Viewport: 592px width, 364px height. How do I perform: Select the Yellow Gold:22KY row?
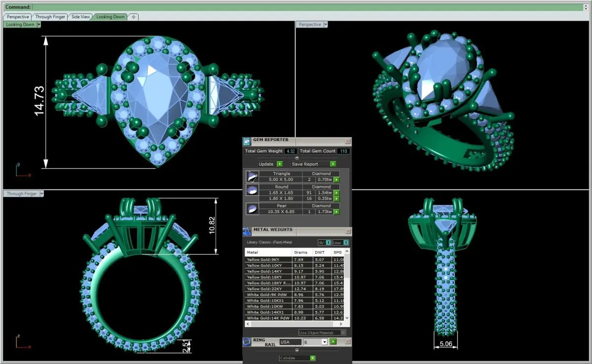(x=295, y=289)
